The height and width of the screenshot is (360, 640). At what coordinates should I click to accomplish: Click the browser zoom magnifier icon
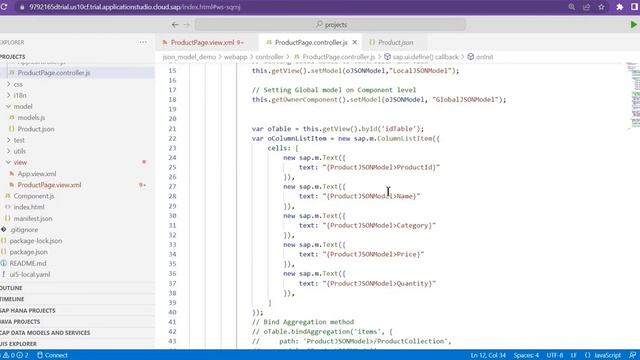click(571, 7)
